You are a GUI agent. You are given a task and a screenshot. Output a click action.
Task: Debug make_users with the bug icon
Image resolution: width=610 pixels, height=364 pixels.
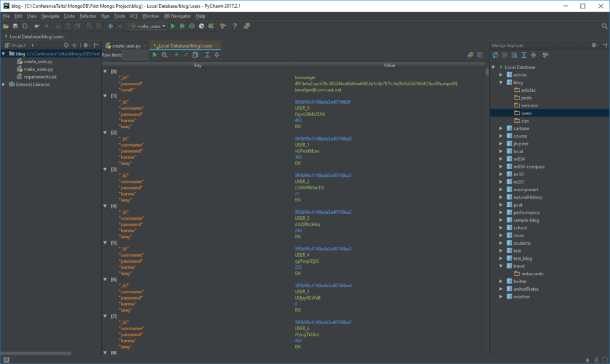pyautogui.click(x=182, y=26)
